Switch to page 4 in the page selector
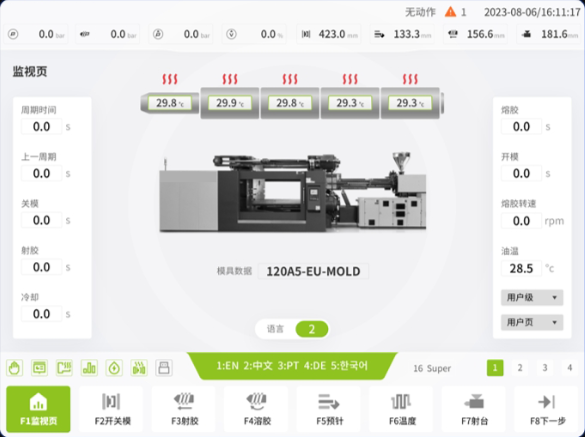Viewport: 585px width, 437px height. click(569, 368)
